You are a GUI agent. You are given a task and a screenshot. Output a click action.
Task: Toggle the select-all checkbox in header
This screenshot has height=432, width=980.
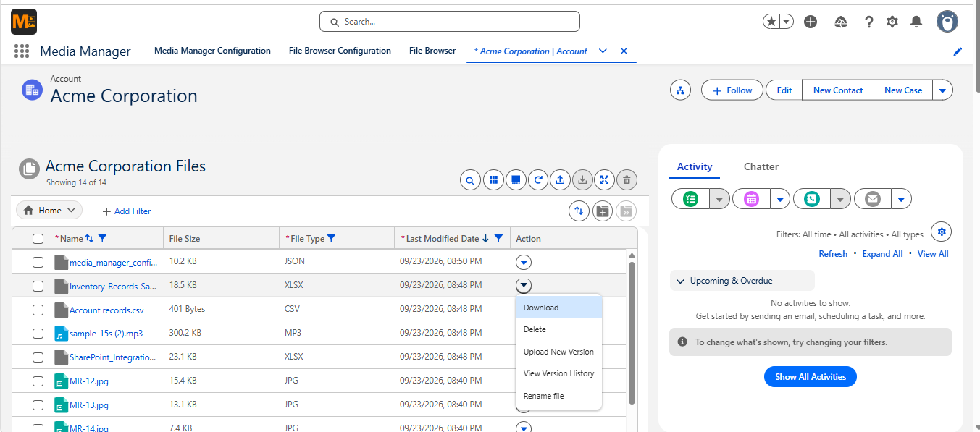click(38, 239)
